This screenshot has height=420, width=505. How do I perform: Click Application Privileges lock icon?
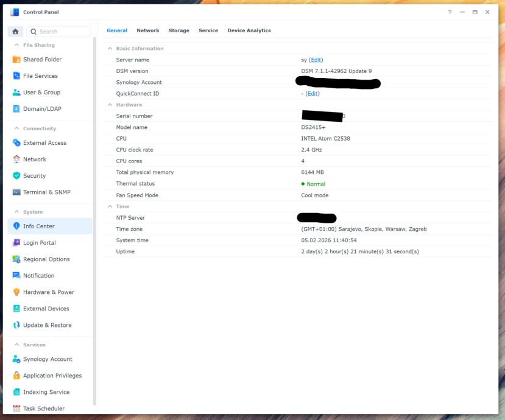pos(16,376)
